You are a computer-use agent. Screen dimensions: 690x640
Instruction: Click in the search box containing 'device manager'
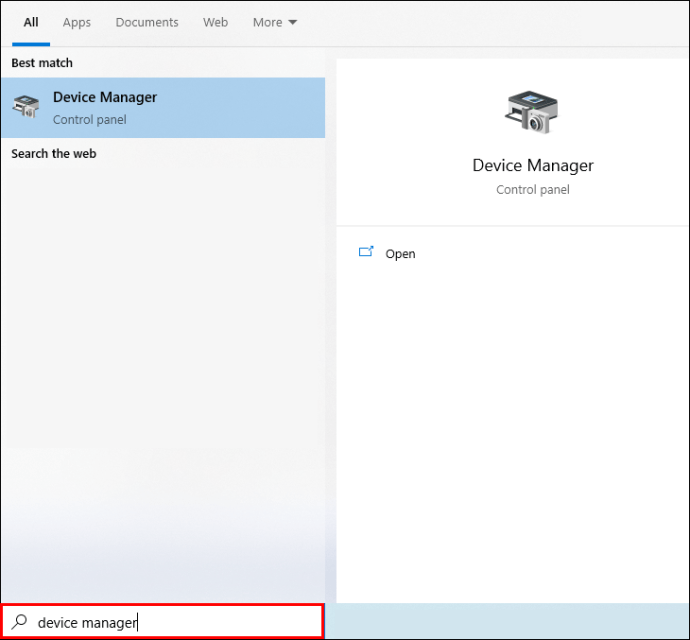click(163, 622)
